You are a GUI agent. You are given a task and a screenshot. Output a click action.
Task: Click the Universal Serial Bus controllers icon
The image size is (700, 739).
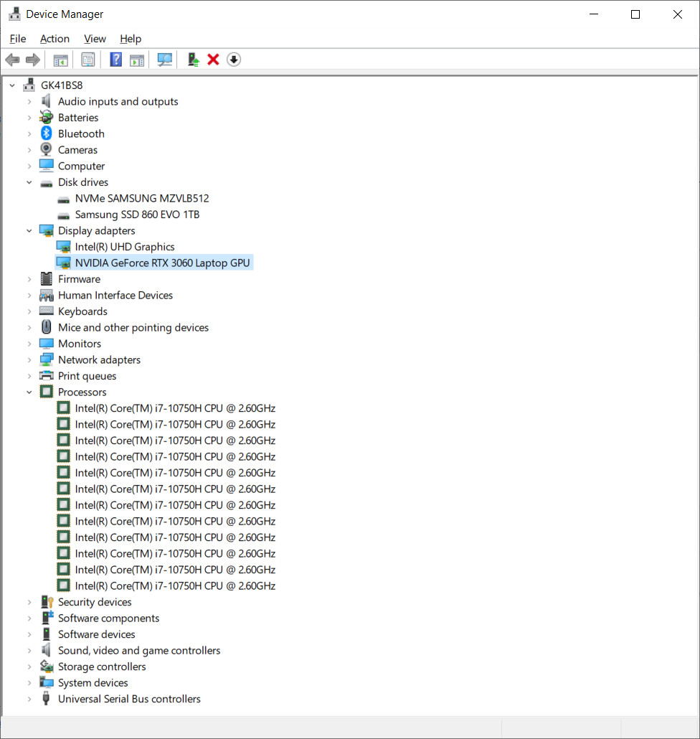46,699
